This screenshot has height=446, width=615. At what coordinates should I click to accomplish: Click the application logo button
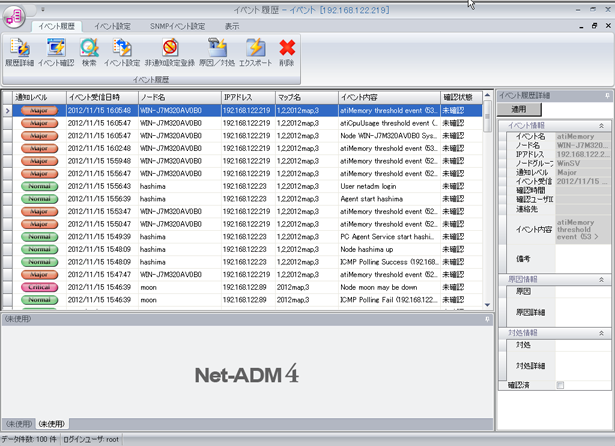pyautogui.click(x=14, y=17)
